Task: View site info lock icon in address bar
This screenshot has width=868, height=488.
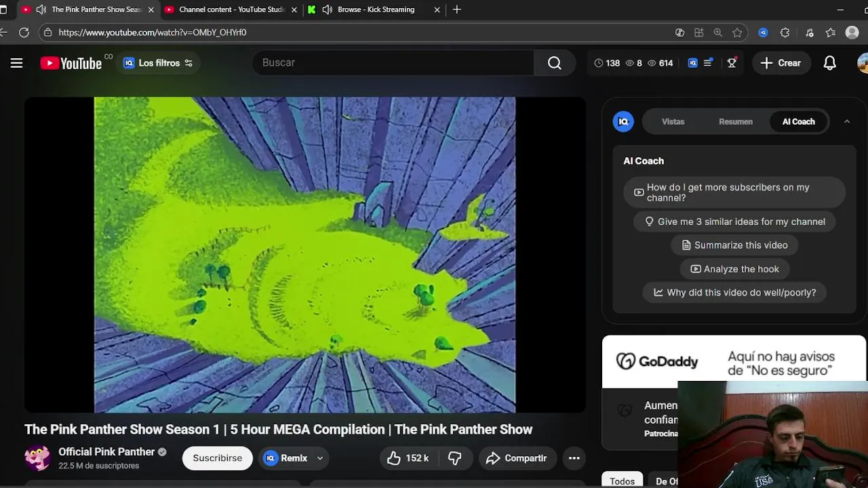Action: click(x=47, y=32)
